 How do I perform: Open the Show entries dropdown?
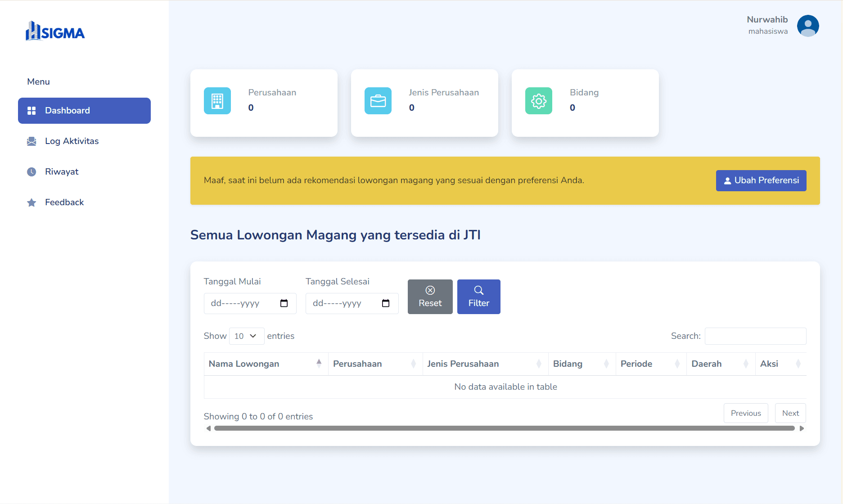(247, 336)
